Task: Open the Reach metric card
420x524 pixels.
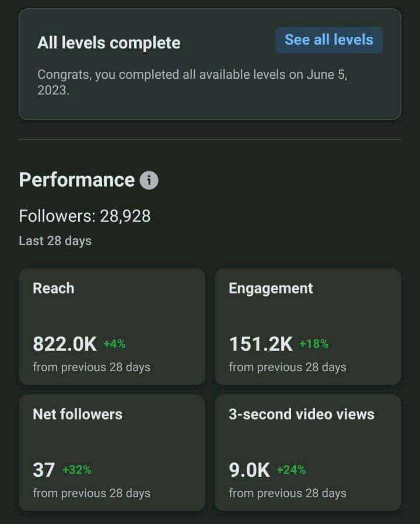Action: [x=112, y=326]
